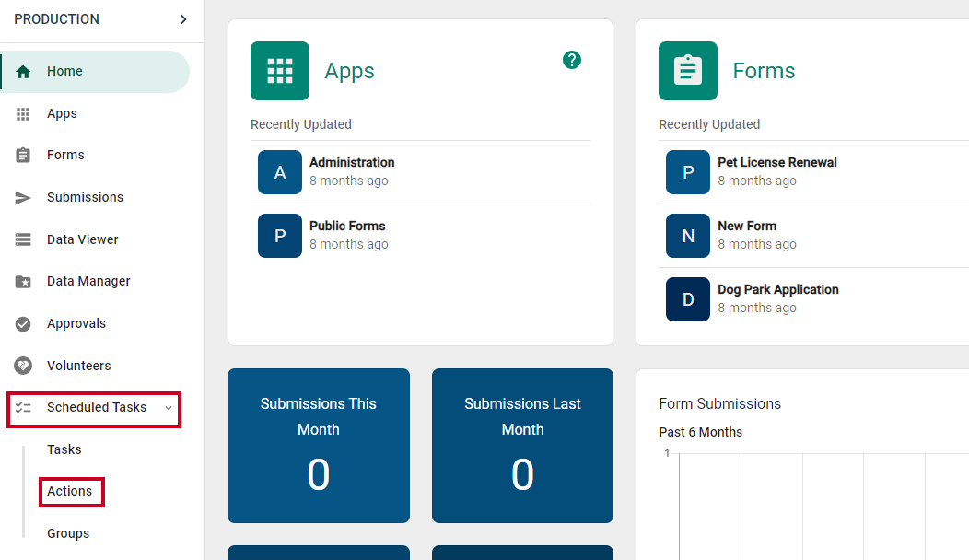The width and height of the screenshot is (969, 560).
Task: Click the Submissions This Month tile
Action: point(319,446)
